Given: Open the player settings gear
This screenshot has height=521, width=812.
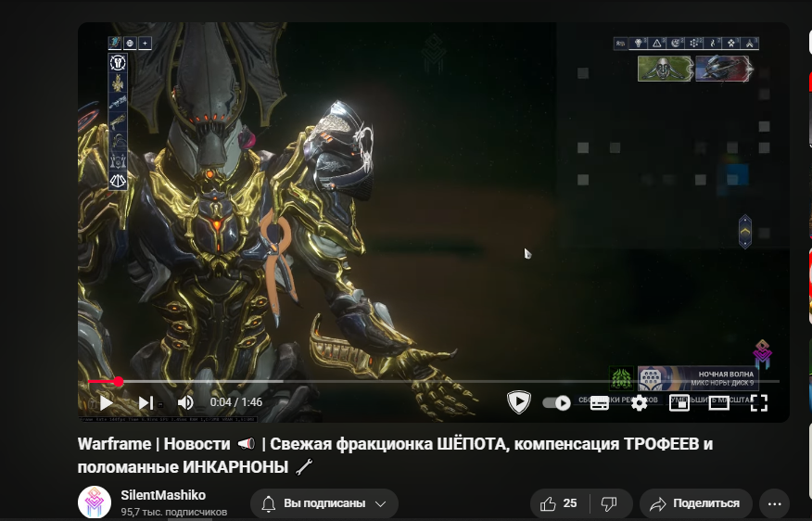Looking at the screenshot, I should tap(639, 402).
